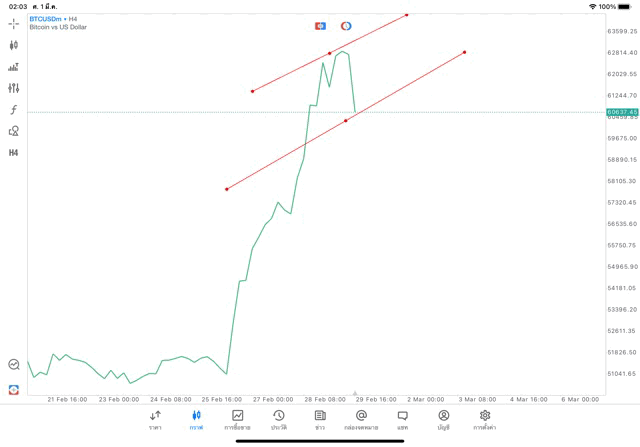Open the กล่องจดหมาย mailbox tab
This screenshot has width=640, height=447.
point(361,420)
